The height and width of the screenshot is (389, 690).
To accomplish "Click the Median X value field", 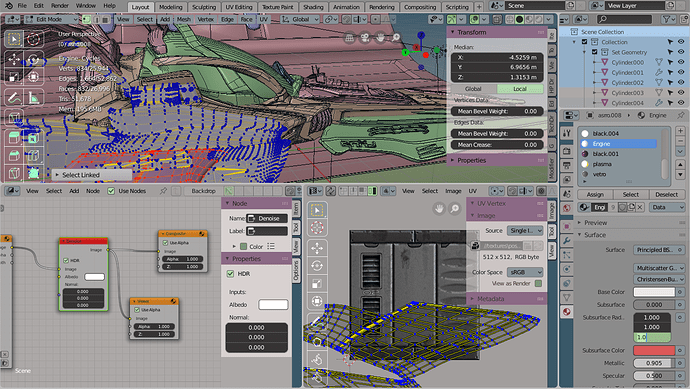I will point(497,57).
